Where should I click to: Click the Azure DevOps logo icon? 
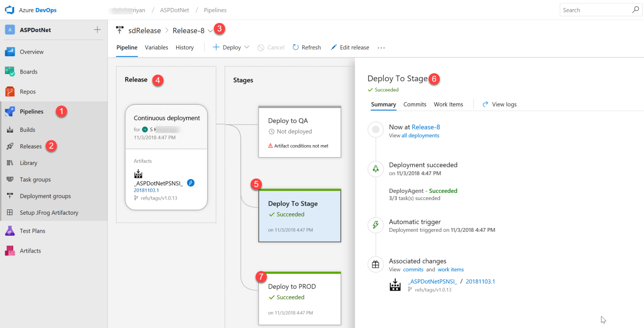point(9,10)
